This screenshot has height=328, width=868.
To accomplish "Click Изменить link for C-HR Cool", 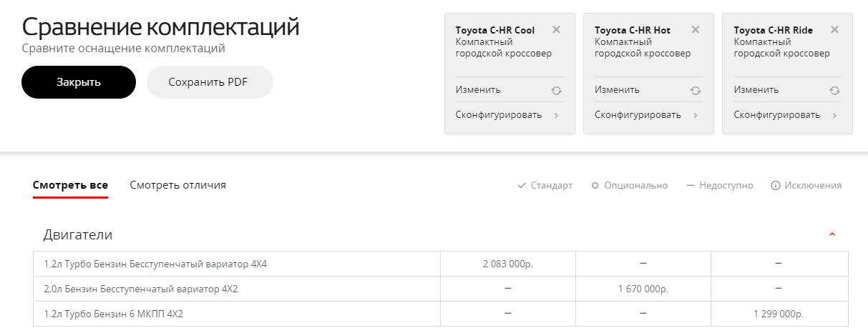I will 478,90.
